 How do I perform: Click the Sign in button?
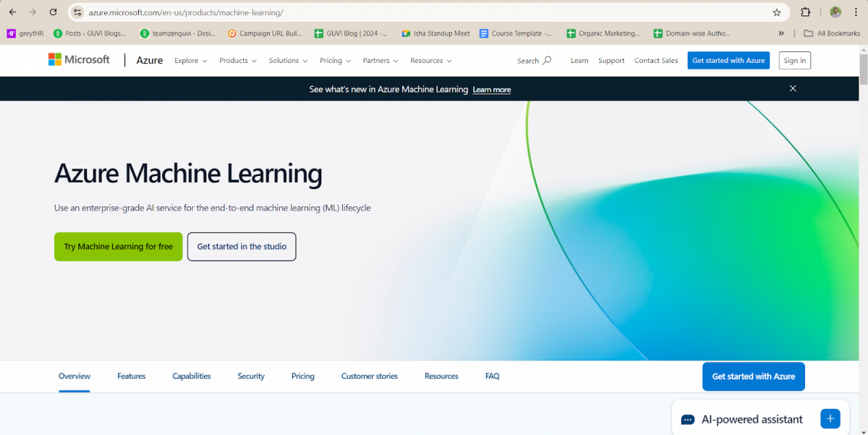[795, 61]
